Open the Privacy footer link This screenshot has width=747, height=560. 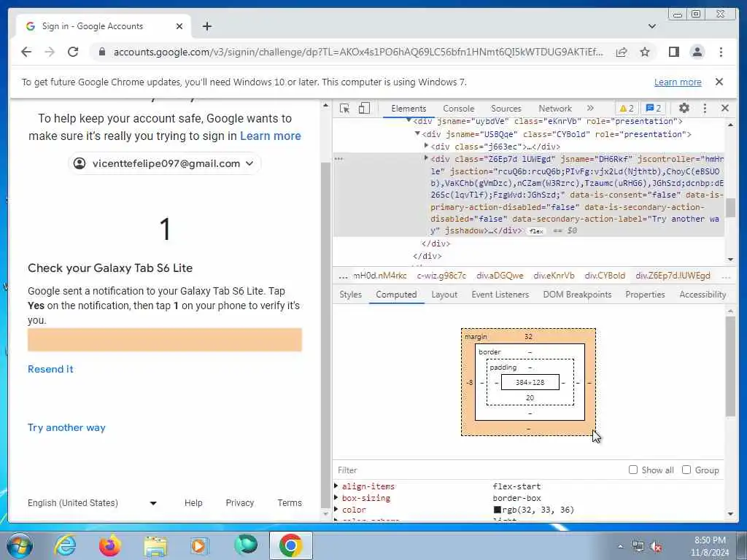tap(239, 503)
